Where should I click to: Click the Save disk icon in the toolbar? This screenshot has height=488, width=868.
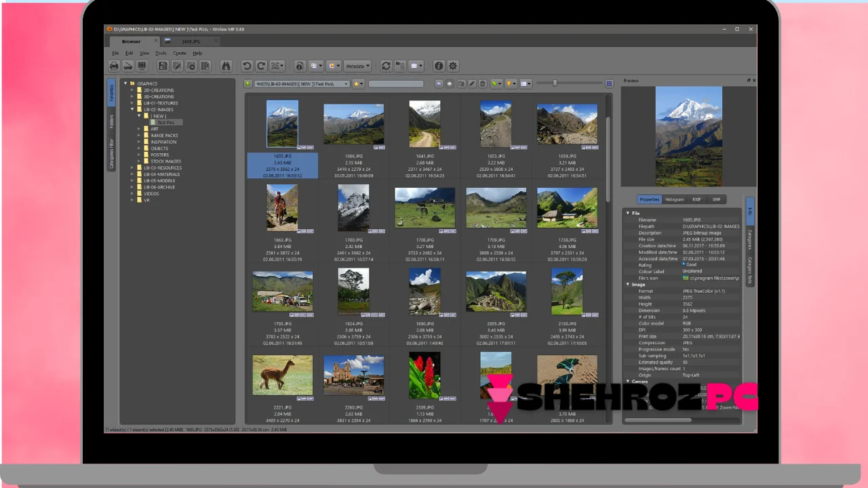pos(163,66)
